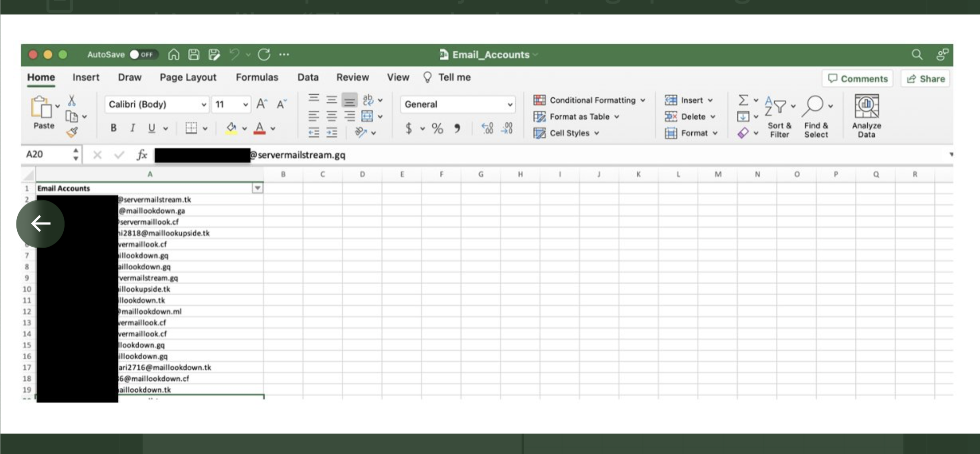Viewport: 980px width, 454px height.
Task: Switch to the Page Layout tab
Action: pyautogui.click(x=188, y=77)
